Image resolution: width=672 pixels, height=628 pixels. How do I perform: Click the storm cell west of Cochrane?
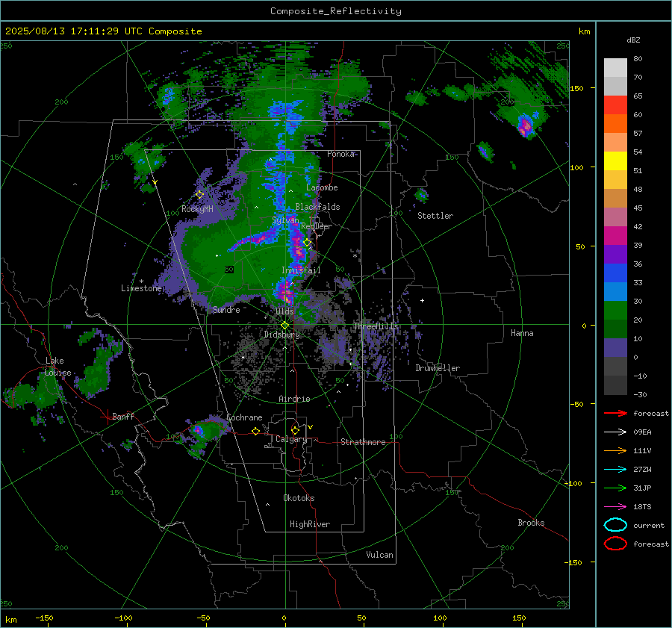click(x=199, y=430)
